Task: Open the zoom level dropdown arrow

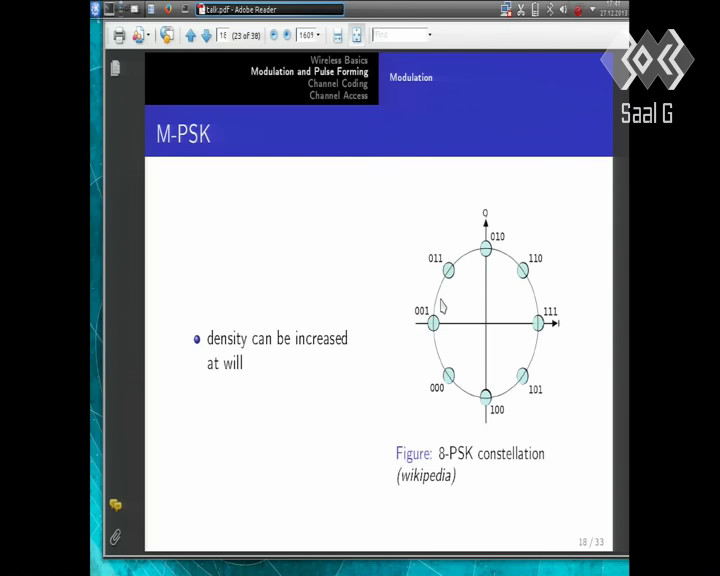Action: click(318, 35)
